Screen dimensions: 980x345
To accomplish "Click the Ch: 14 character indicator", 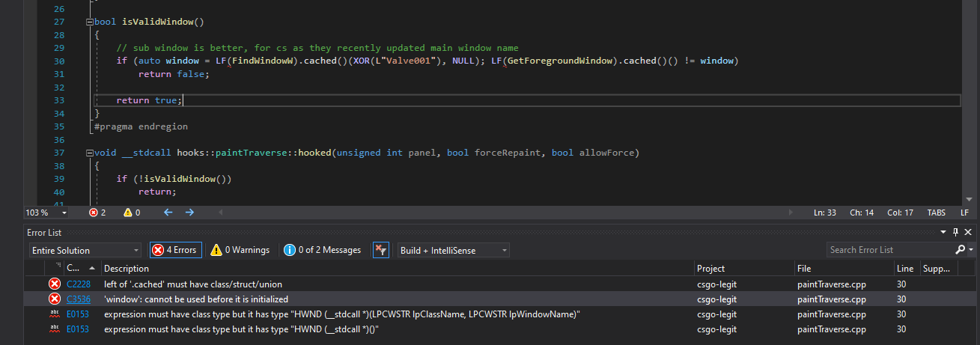I will coord(862,213).
